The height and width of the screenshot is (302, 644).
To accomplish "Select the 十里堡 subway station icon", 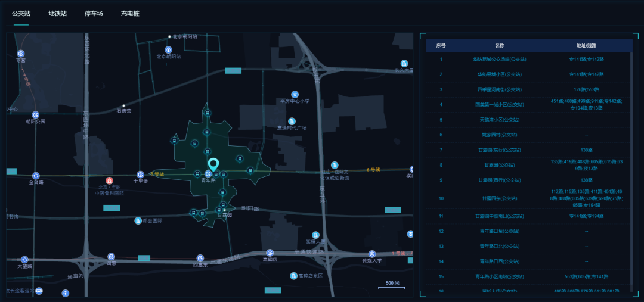I will (140, 175).
